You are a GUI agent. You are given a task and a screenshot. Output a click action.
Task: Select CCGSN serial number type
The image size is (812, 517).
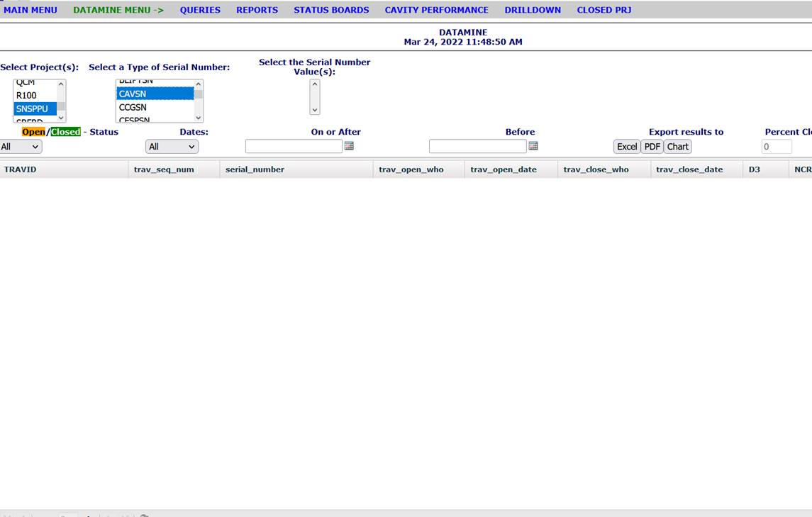[133, 108]
